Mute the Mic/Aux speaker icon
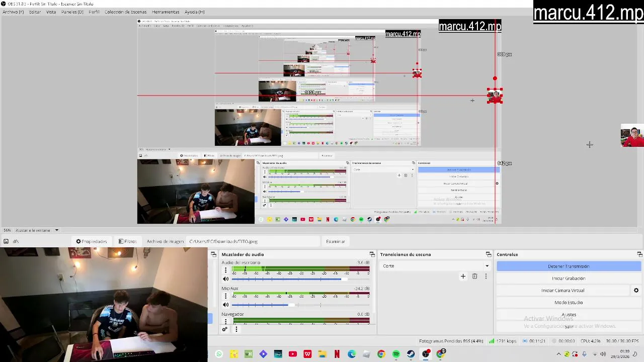The image size is (644, 362). [225, 305]
